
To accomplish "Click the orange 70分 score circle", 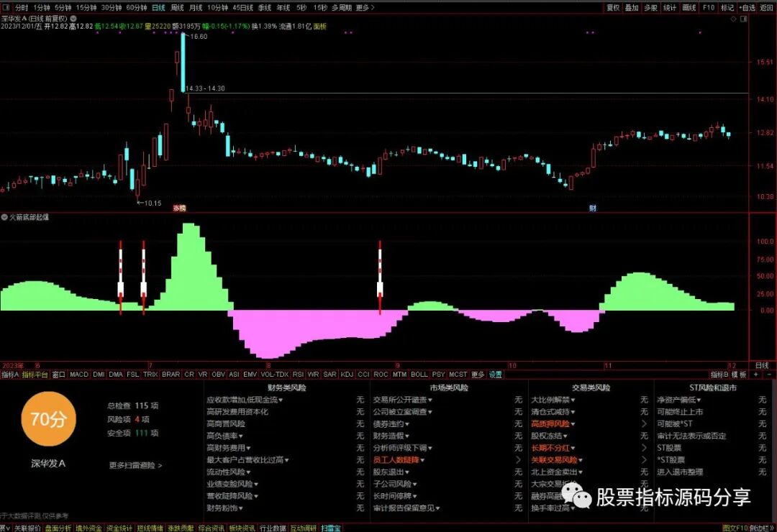I will [49, 419].
